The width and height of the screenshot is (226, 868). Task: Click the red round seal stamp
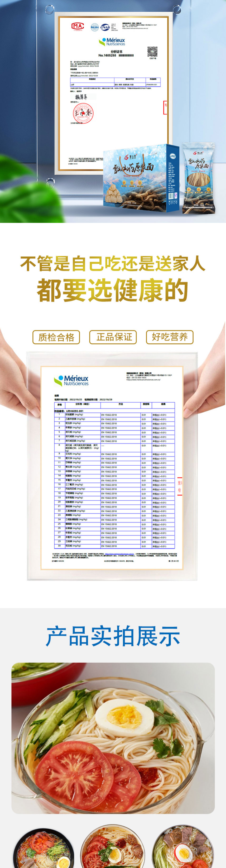[x=83, y=113]
